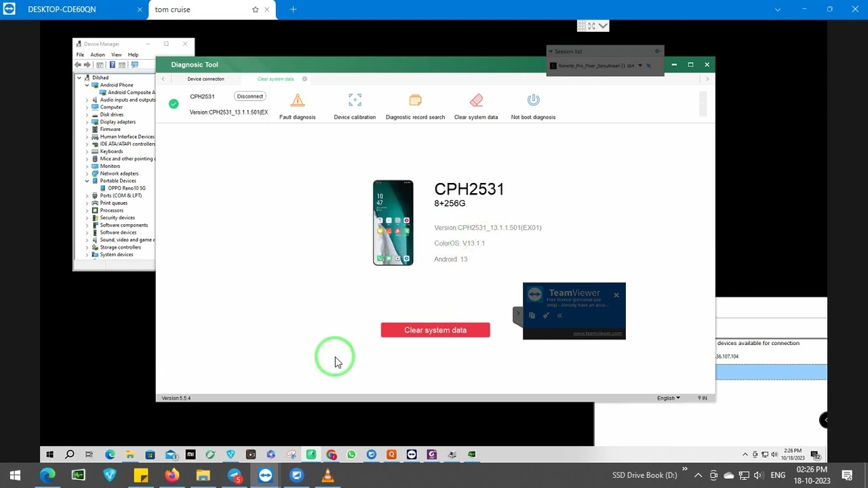Select Keyboards tree item
This screenshot has height=488, width=868.
pos(111,151)
